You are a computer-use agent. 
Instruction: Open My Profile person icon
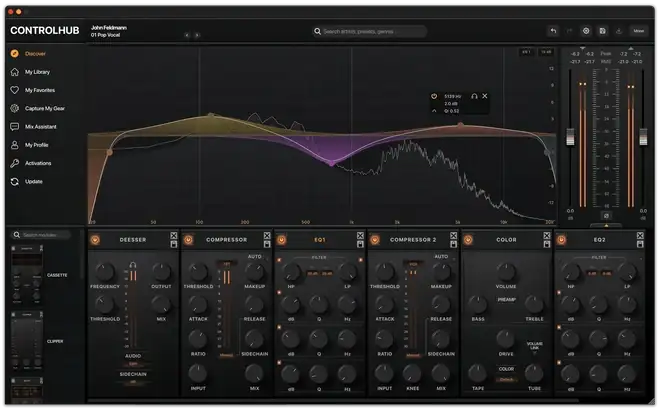15,145
